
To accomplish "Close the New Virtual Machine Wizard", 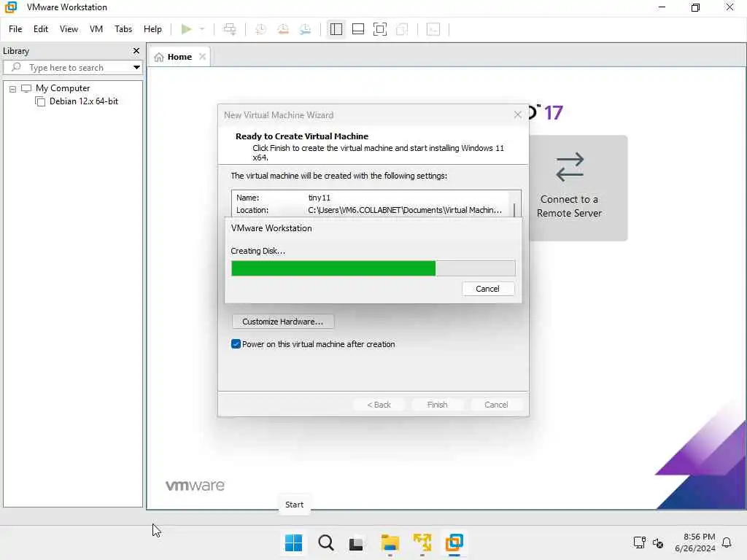I will pyautogui.click(x=518, y=114).
